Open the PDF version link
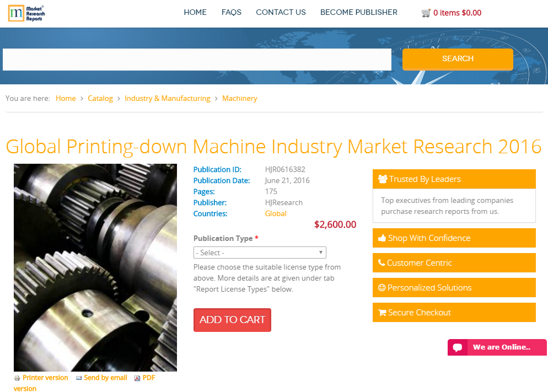The height and width of the screenshot is (392, 548). 148,378
